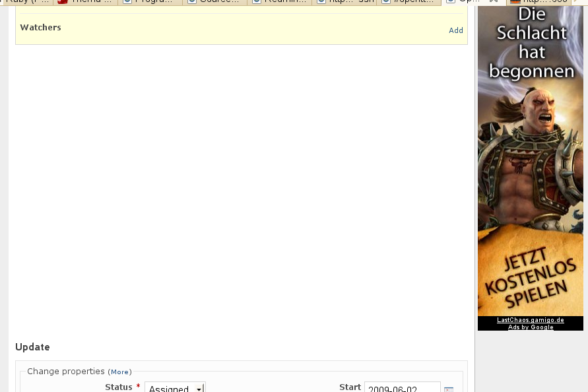Viewport: 588px width, 392px height.
Task: Click the Ads by Google link
Action: coord(531,327)
